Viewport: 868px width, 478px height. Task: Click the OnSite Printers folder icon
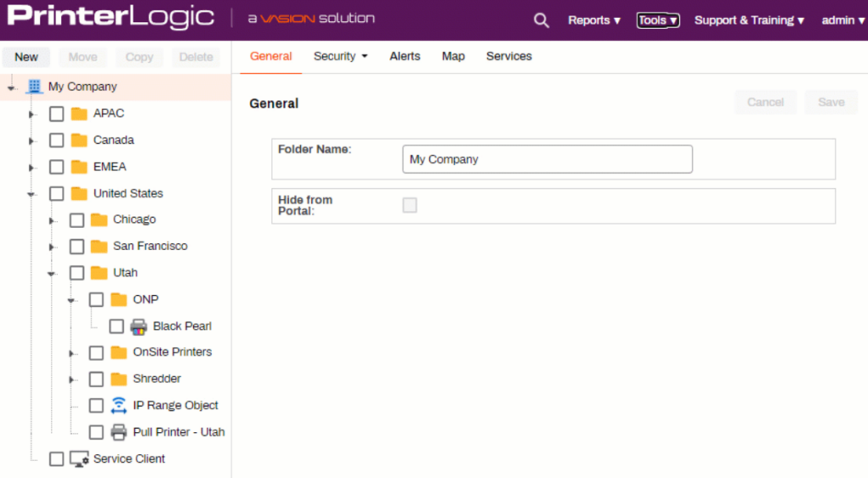click(119, 353)
